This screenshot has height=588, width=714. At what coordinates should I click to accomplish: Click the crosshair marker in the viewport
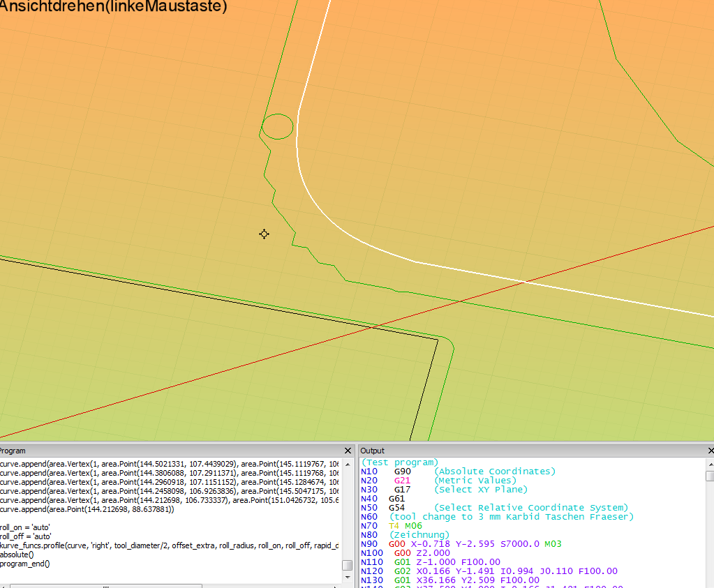tap(264, 234)
